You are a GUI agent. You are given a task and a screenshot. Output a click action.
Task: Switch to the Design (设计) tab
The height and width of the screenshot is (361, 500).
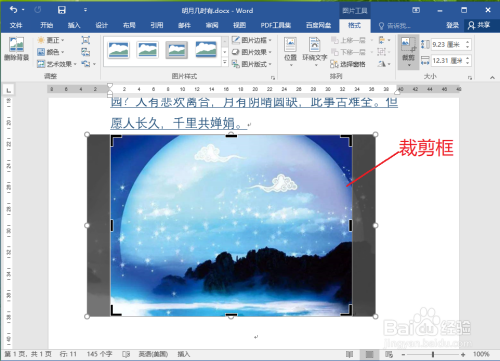pos(101,25)
